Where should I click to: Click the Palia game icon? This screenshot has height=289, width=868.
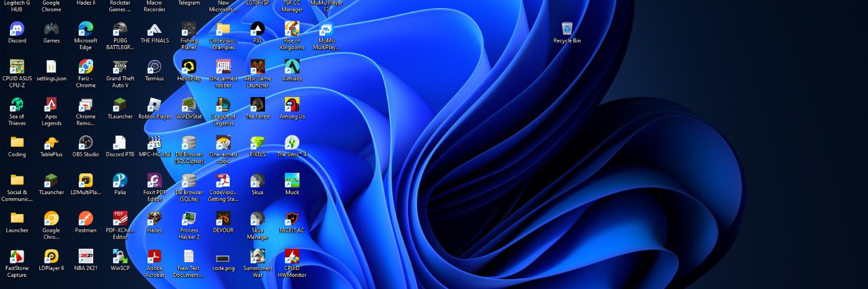120,180
